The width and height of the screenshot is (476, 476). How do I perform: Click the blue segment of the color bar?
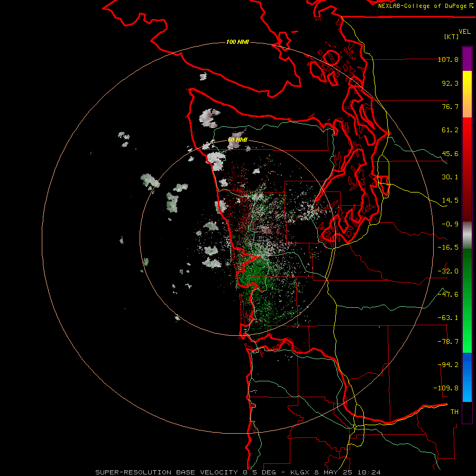[467, 377]
